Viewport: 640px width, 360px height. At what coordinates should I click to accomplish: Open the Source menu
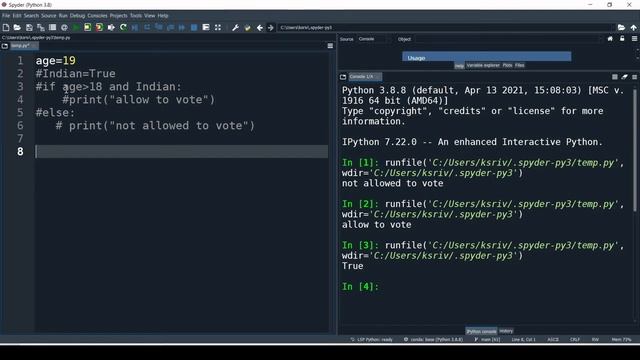point(49,16)
